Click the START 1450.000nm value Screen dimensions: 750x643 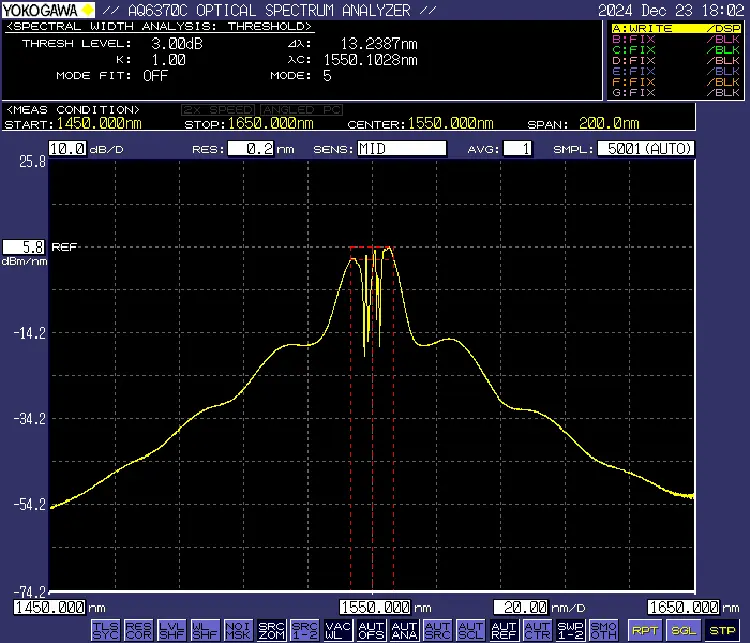tap(99, 123)
